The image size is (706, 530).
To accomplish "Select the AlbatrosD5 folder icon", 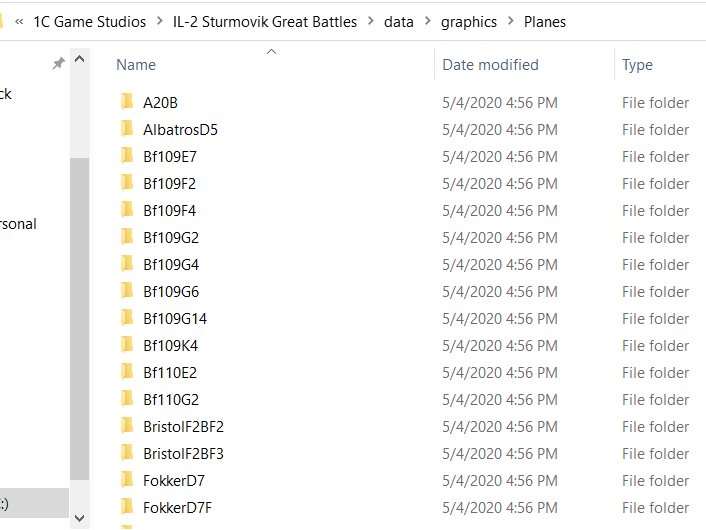I will (x=127, y=129).
